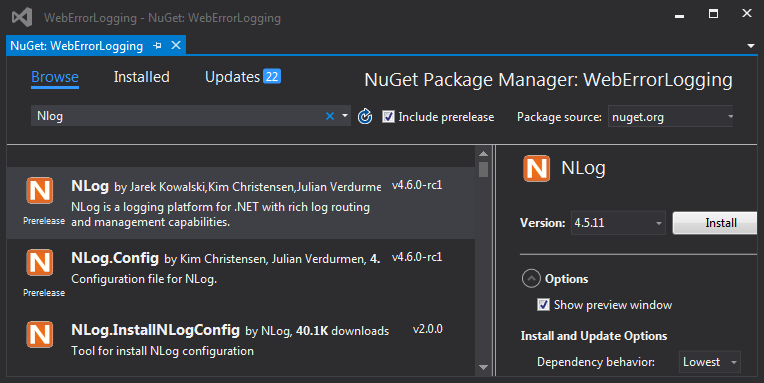Switch to the Installed tab
This screenshot has width=764, height=383.
point(142,77)
